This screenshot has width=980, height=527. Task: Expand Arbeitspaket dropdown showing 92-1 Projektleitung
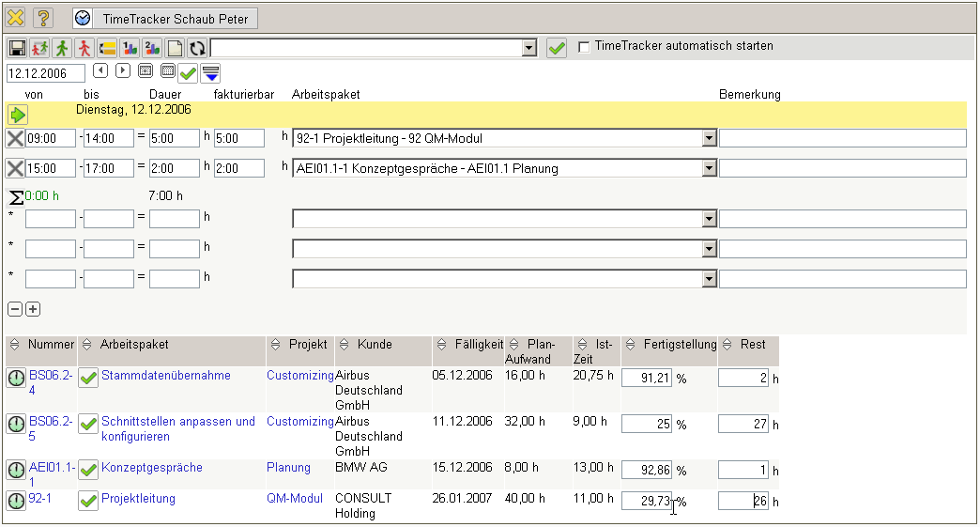coord(709,139)
